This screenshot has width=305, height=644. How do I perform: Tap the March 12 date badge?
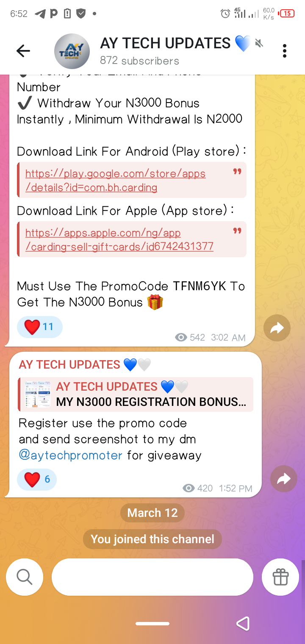152,513
